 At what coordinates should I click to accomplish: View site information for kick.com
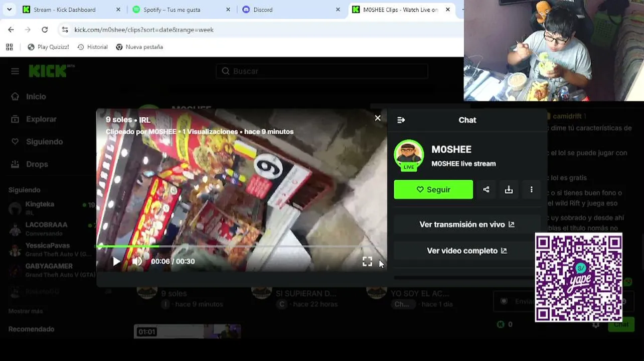[x=65, y=30]
